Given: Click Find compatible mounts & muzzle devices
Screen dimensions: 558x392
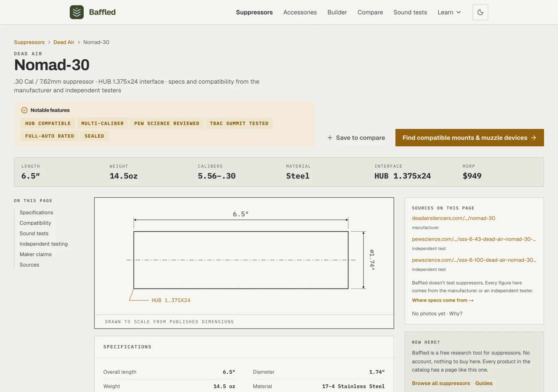Looking at the screenshot, I should click(x=469, y=138).
